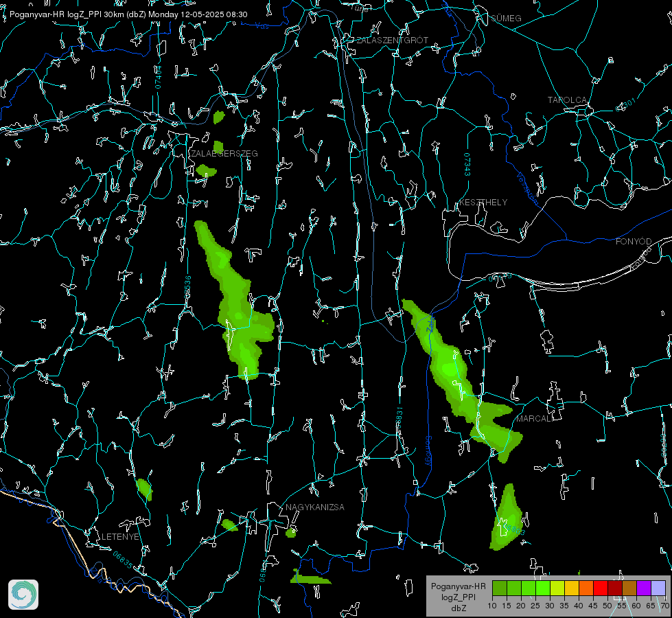Click the small radar echo near Letenye
Screen dimensions: 672x618
point(144,489)
